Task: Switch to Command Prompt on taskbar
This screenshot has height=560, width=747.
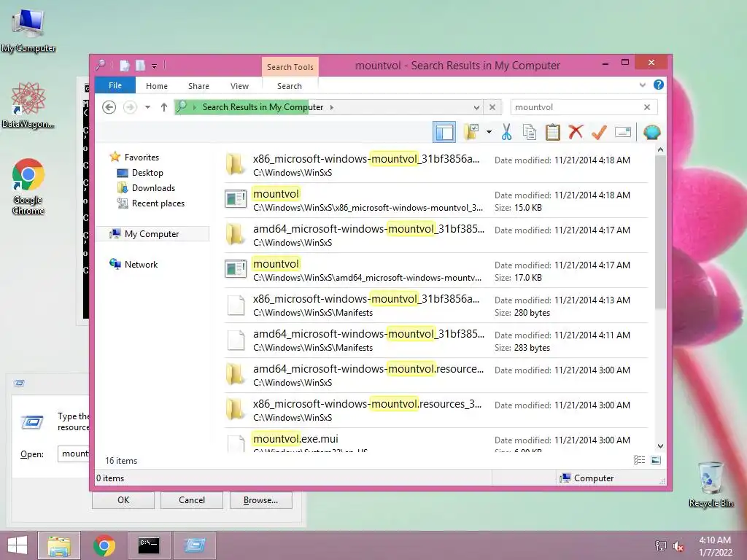Action: click(149, 545)
